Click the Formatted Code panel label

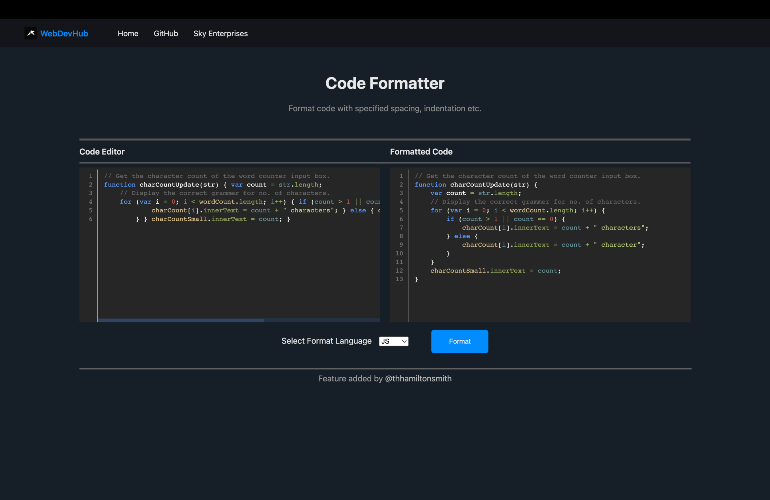[421, 152]
